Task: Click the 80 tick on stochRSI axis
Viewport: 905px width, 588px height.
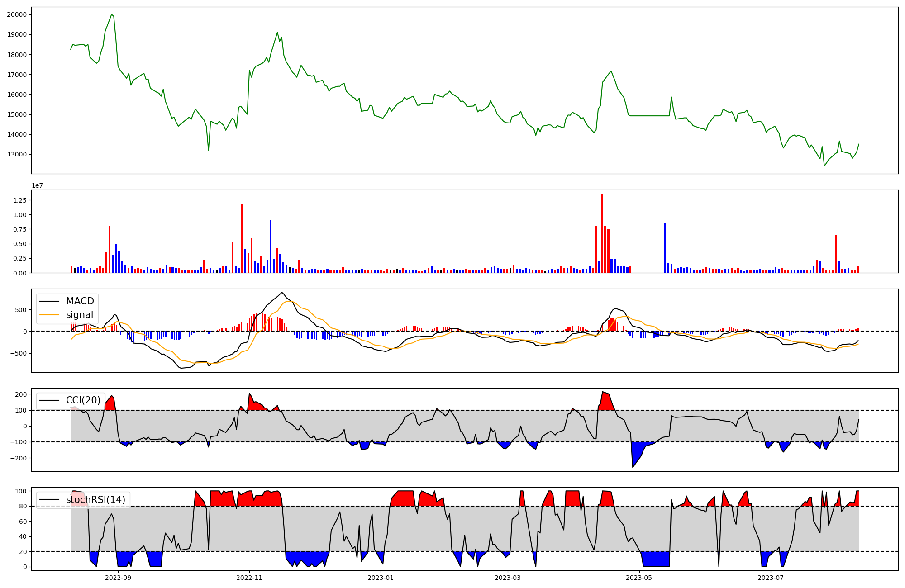Action: click(24, 506)
